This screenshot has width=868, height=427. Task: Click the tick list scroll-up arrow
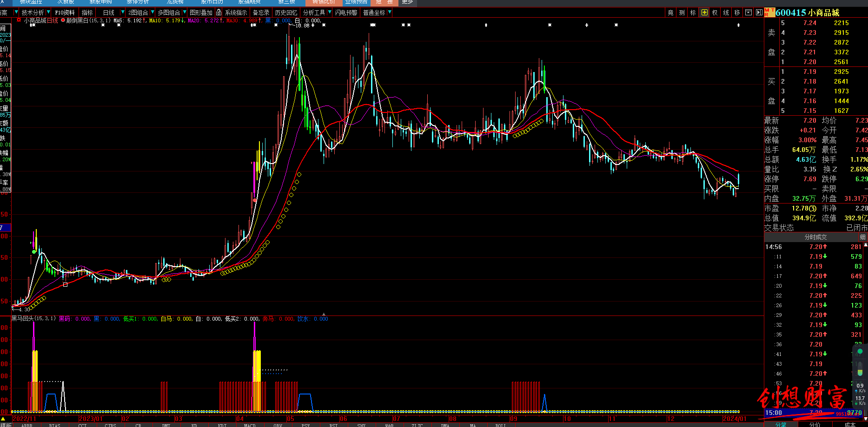pyautogui.click(x=865, y=245)
